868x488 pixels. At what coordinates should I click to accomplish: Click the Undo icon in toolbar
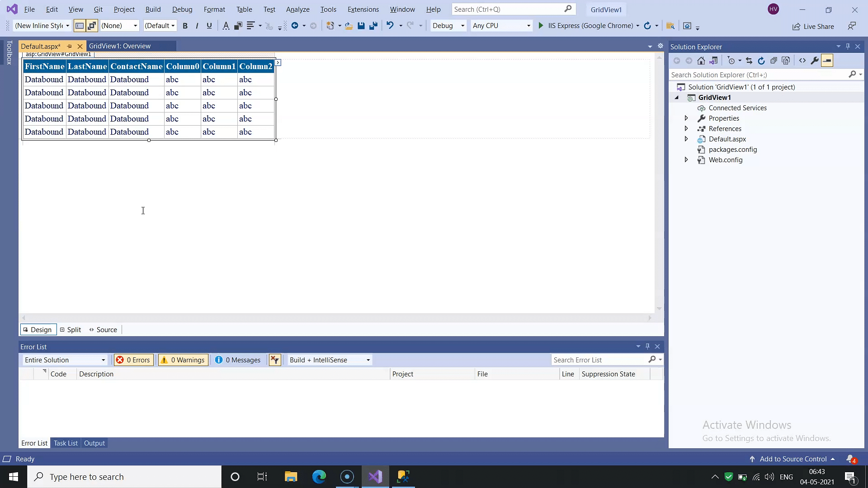[x=390, y=26]
